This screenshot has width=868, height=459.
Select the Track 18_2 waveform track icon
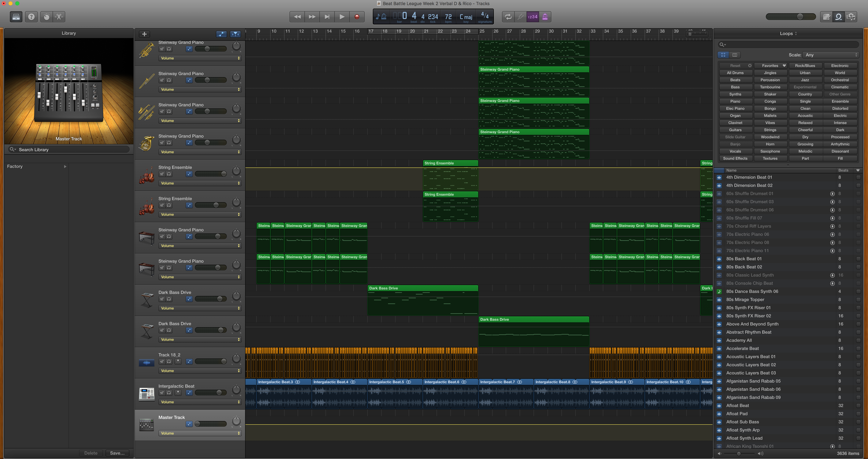pyautogui.click(x=147, y=363)
